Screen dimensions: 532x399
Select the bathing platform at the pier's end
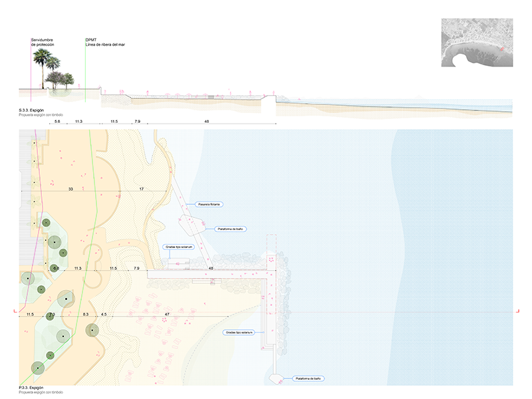click(x=278, y=378)
